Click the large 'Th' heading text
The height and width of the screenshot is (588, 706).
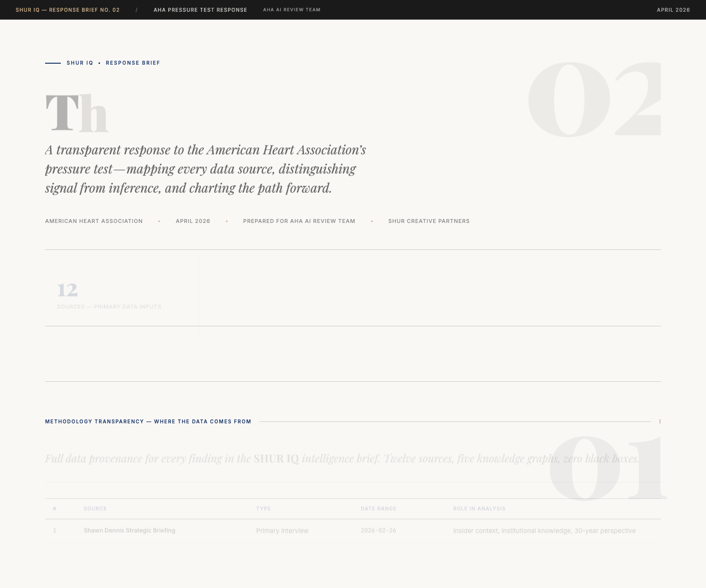click(76, 113)
